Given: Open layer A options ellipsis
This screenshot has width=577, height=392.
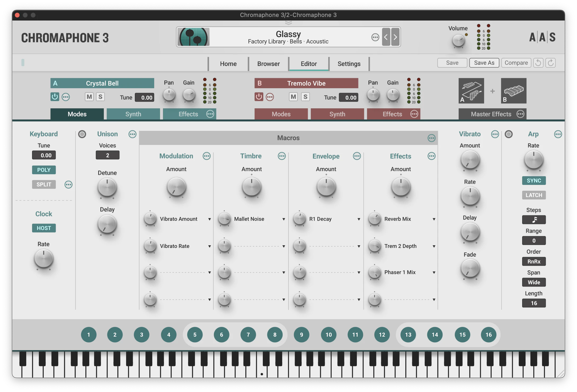Looking at the screenshot, I should (66, 97).
